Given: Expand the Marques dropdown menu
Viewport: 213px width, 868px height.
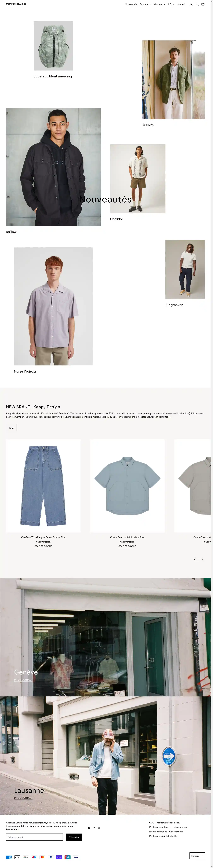Looking at the screenshot, I should [159, 4].
